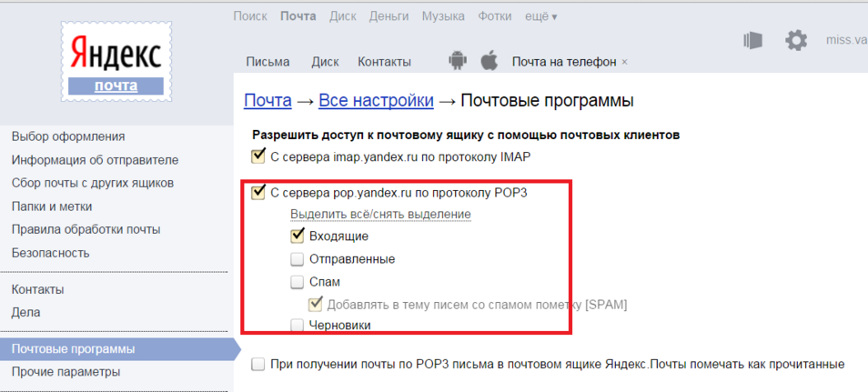The width and height of the screenshot is (868, 392).
Task: Open Музыка in the top services bar
Action: (443, 16)
